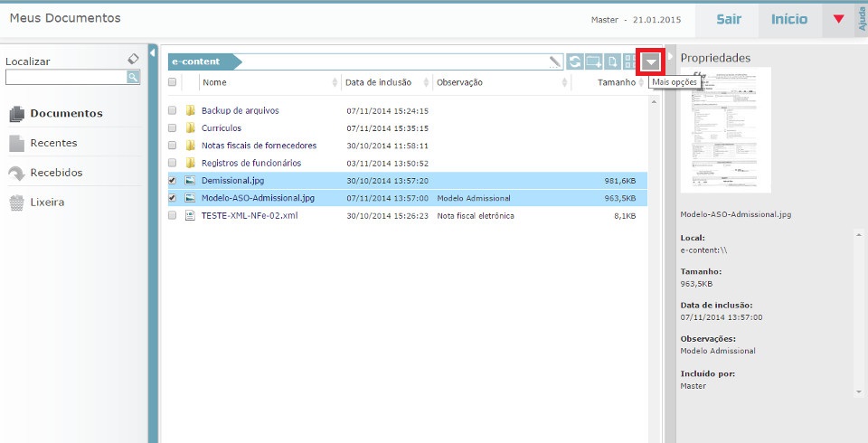Uncheck the Demissional.jpg checkbox

pos(173,181)
